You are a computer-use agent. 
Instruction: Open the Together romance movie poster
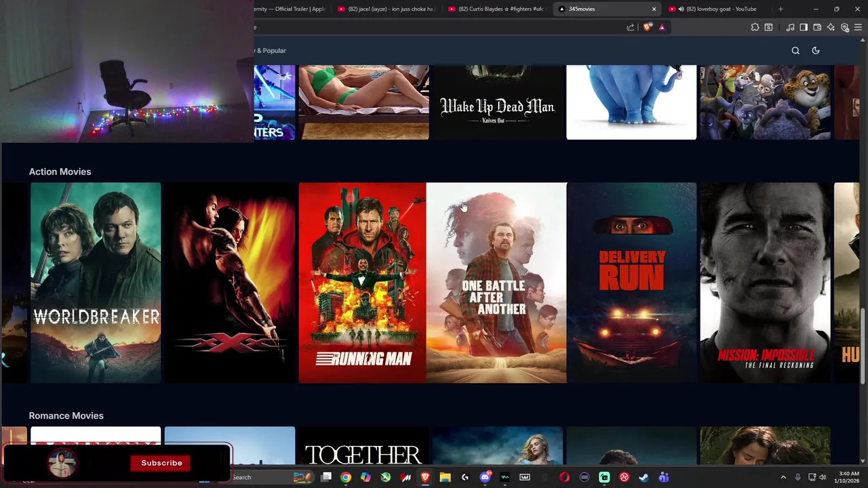[x=363, y=446]
